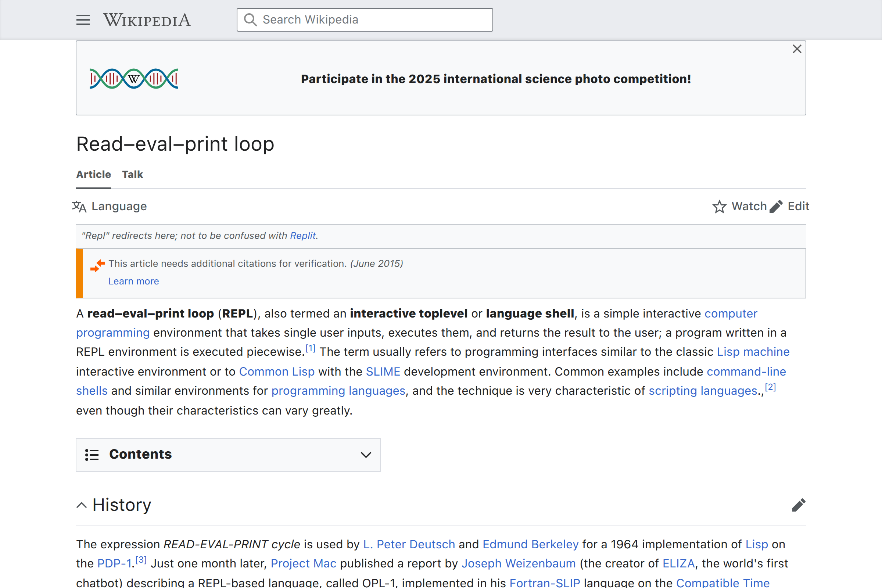Follow the scripting languages link
This screenshot has width=882, height=588.
point(703,391)
